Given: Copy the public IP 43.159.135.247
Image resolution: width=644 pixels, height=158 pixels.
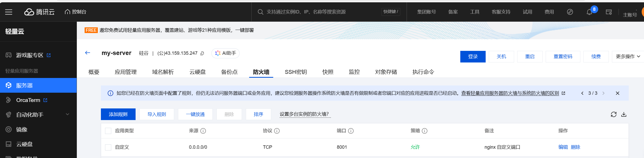Looking at the screenshot, I should tap(202, 53).
